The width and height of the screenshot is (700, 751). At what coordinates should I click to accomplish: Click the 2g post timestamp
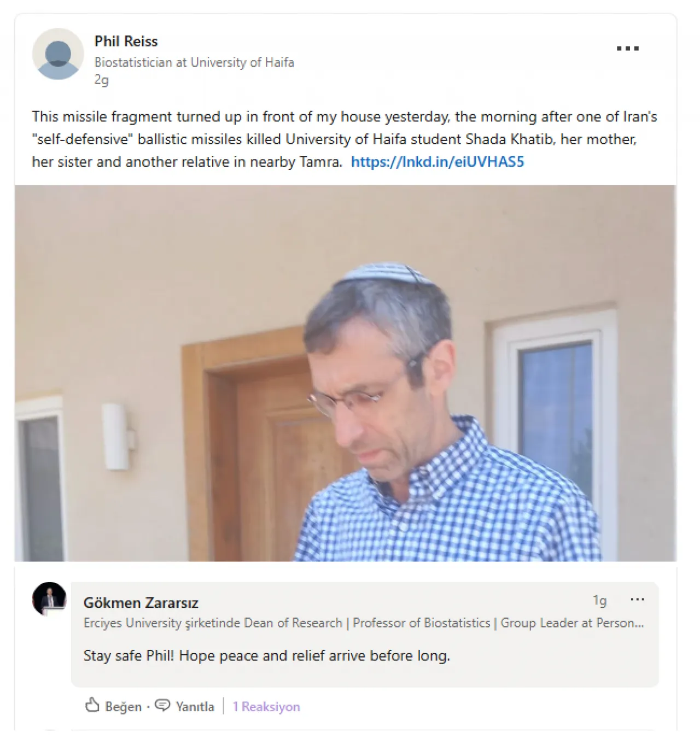tap(101, 80)
